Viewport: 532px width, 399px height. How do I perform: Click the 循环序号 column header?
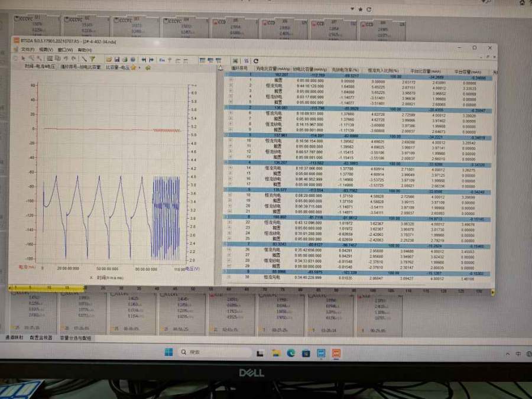point(240,70)
